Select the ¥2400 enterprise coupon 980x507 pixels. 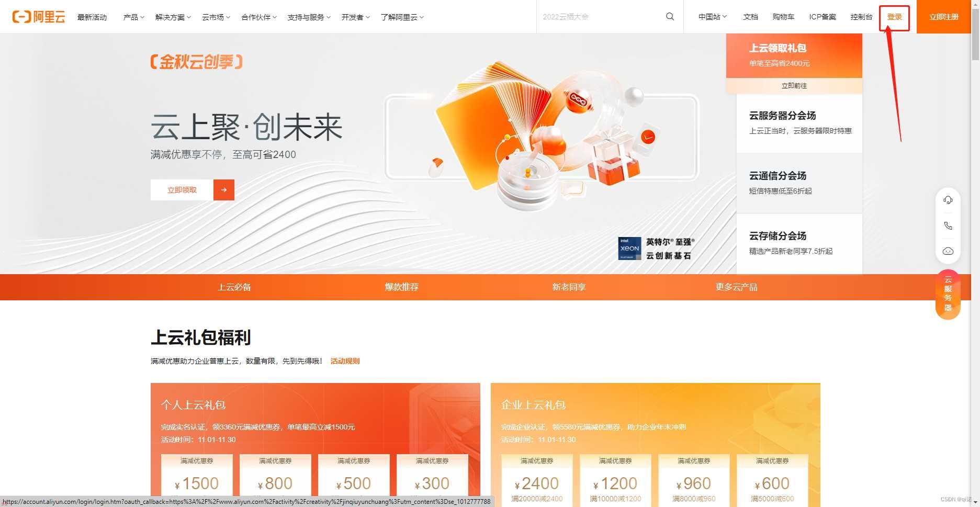click(x=537, y=480)
